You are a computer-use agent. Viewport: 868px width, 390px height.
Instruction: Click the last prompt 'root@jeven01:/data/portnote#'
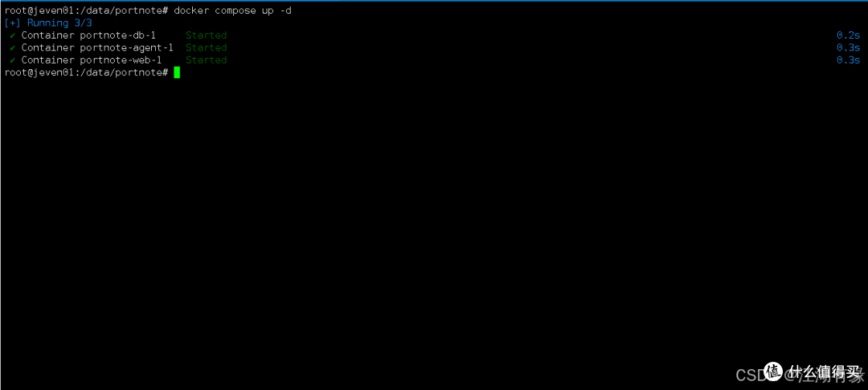[x=86, y=72]
